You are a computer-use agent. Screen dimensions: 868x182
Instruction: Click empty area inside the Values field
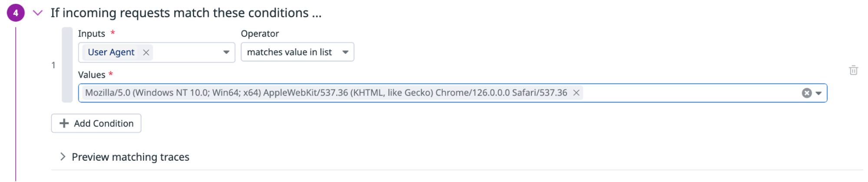click(690, 93)
